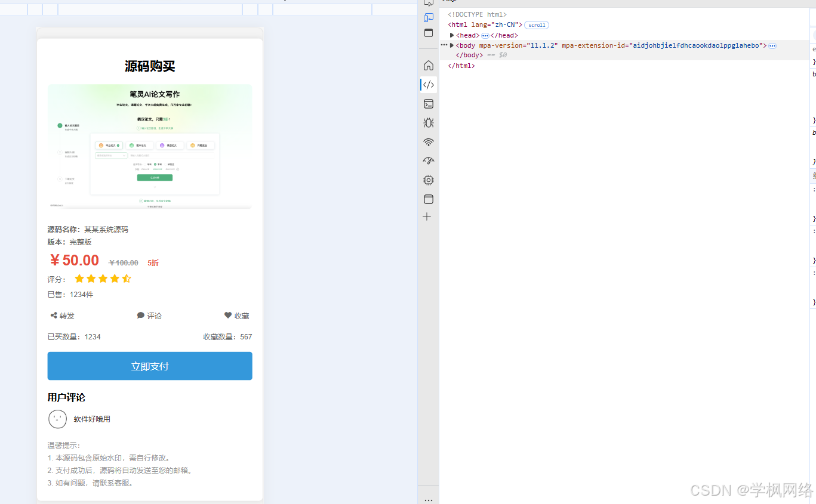Click the 用户评论 heading
The width and height of the screenshot is (816, 504).
[66, 397]
